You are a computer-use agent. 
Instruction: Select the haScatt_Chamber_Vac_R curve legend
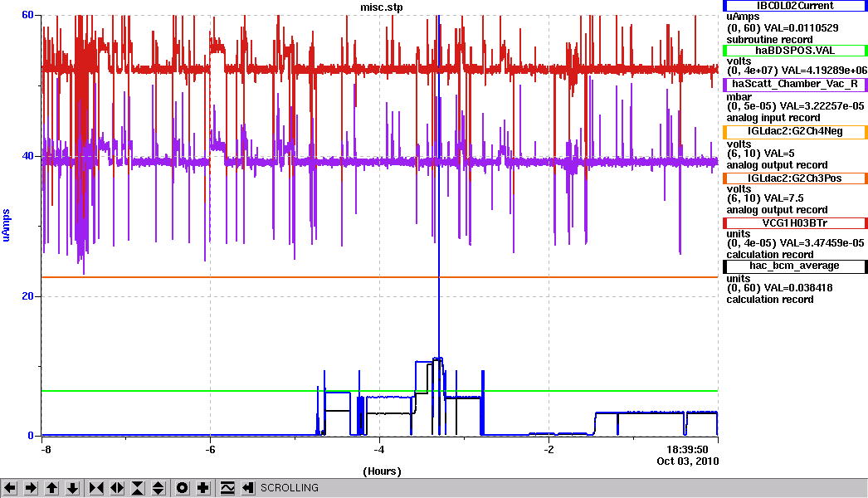coord(795,84)
